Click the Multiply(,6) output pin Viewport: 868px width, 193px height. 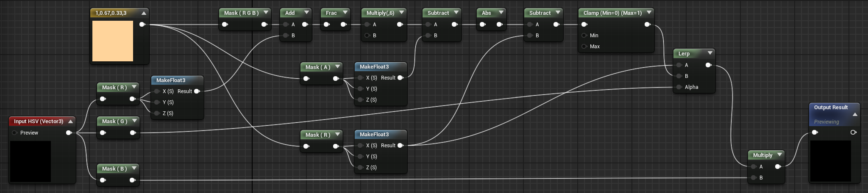tap(400, 25)
